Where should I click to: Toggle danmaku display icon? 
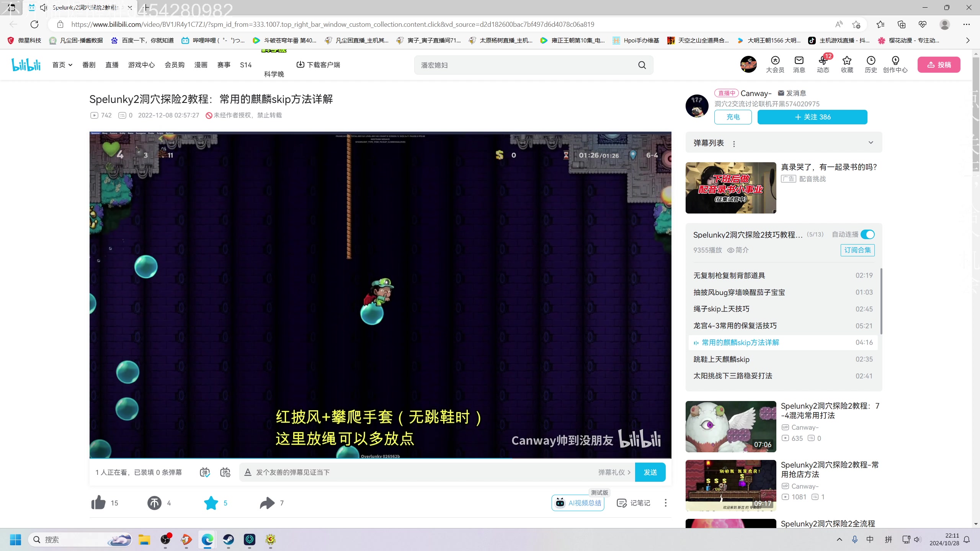point(205,472)
